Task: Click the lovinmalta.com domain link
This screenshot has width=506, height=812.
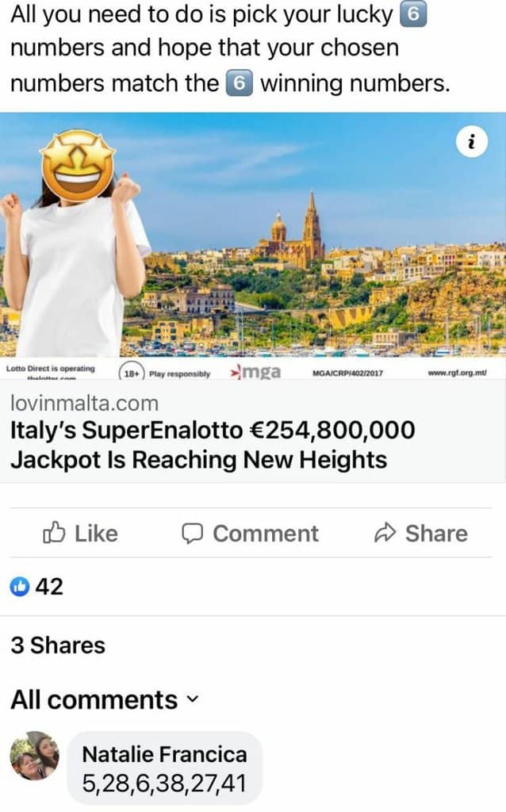Action: (x=84, y=403)
